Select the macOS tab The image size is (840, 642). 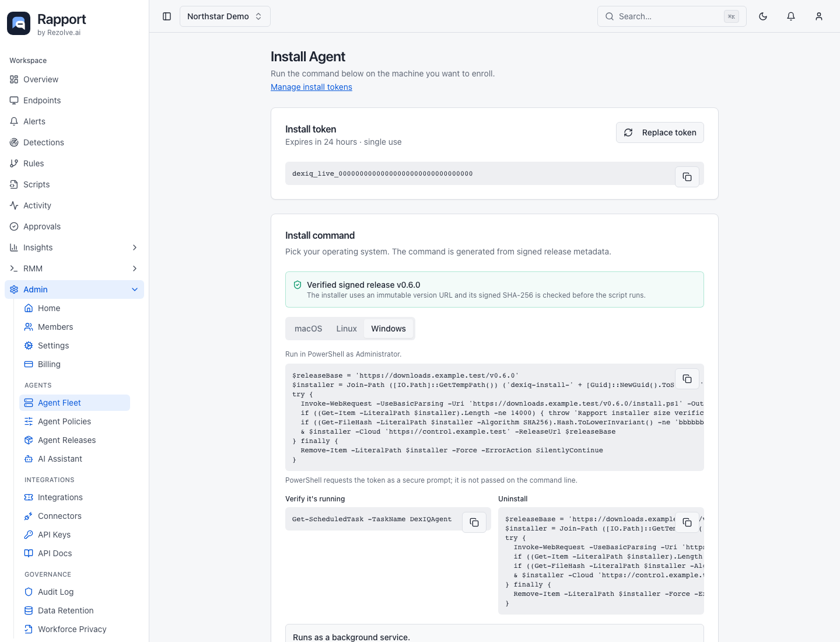tap(308, 329)
